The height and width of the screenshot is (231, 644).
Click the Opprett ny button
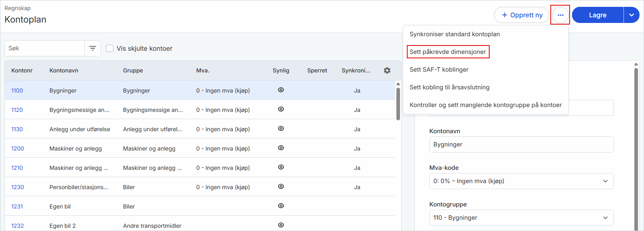(x=521, y=15)
